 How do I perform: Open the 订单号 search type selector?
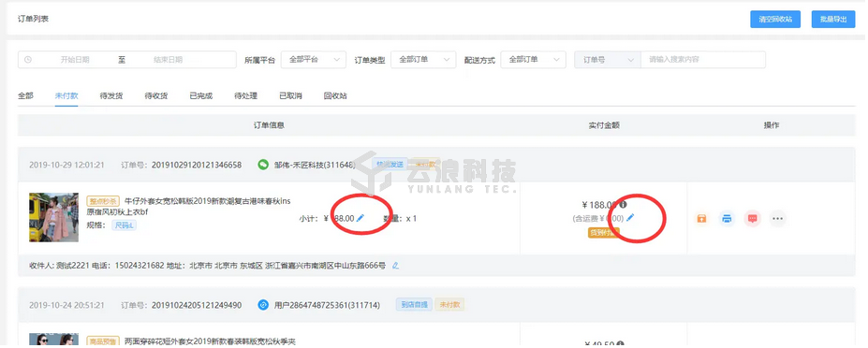click(608, 60)
